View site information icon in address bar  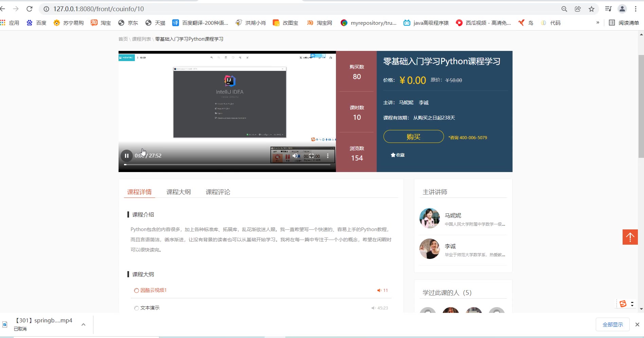coord(47,9)
